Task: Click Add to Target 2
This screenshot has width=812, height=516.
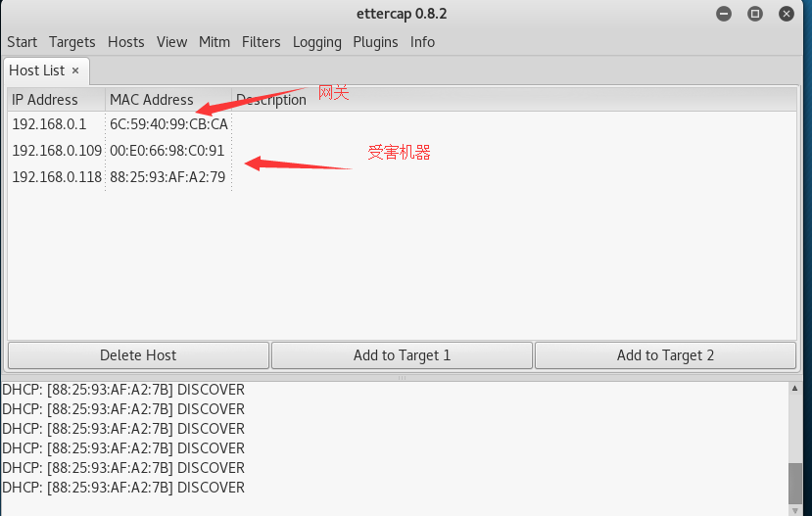Action: click(665, 355)
